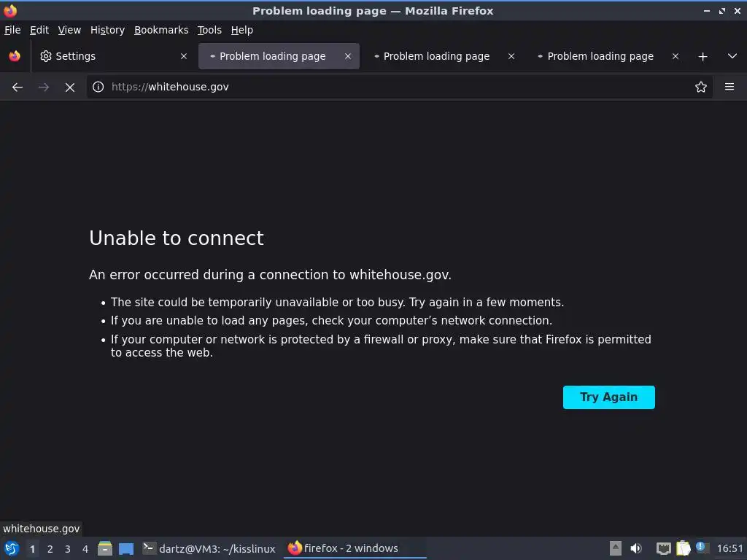
Task: Click the 16:51 taskbar clock
Action: [x=729, y=548]
